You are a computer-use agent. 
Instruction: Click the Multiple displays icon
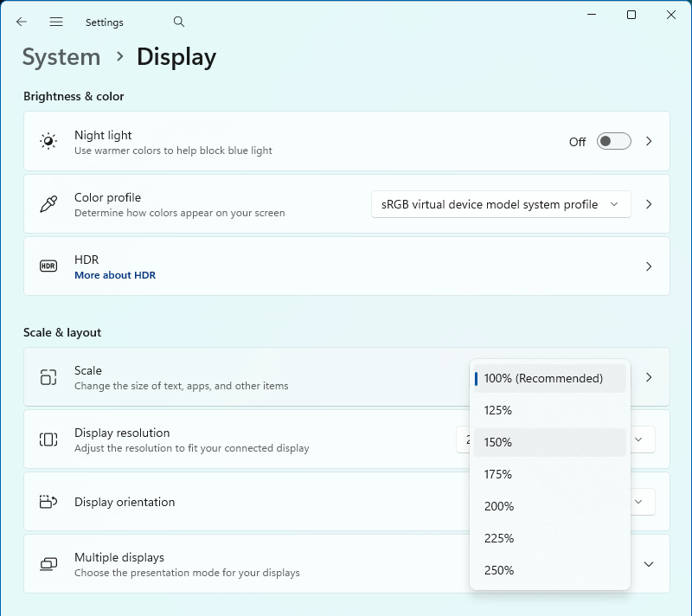coord(48,564)
